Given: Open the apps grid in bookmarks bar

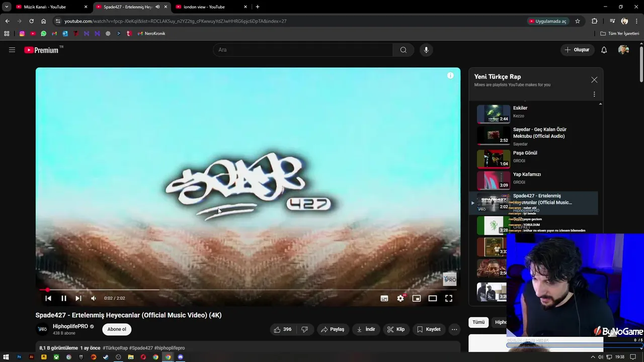Looking at the screenshot, I should [x=7, y=34].
